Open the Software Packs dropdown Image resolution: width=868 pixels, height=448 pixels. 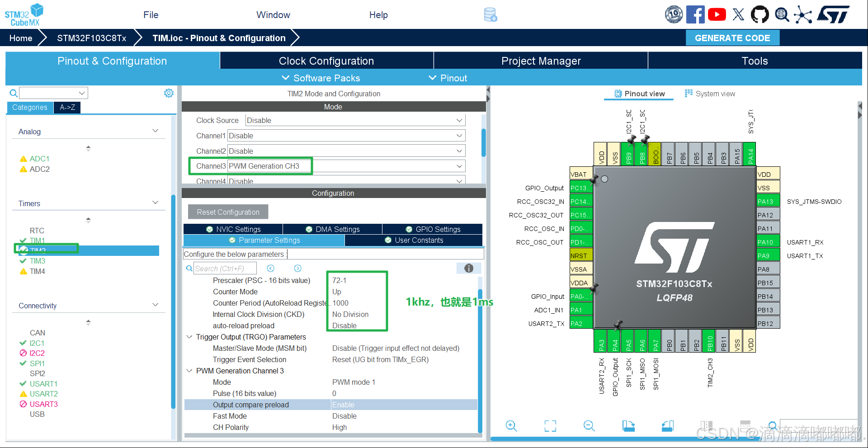coord(321,78)
